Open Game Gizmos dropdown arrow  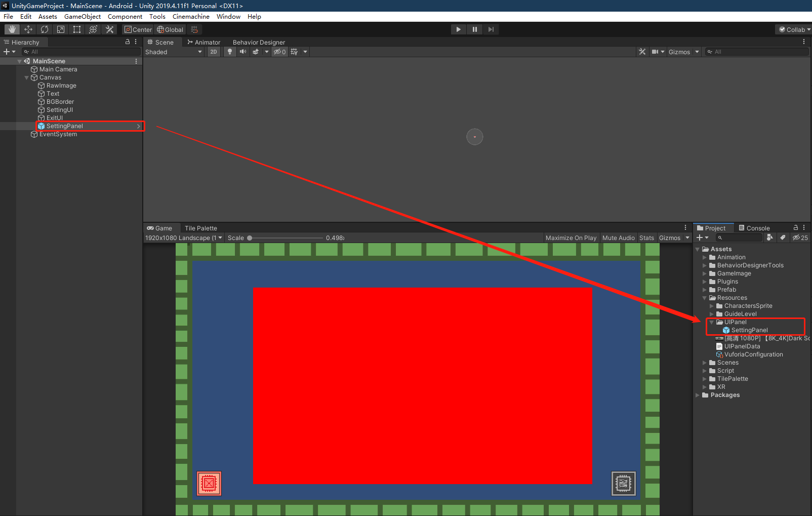(687, 237)
